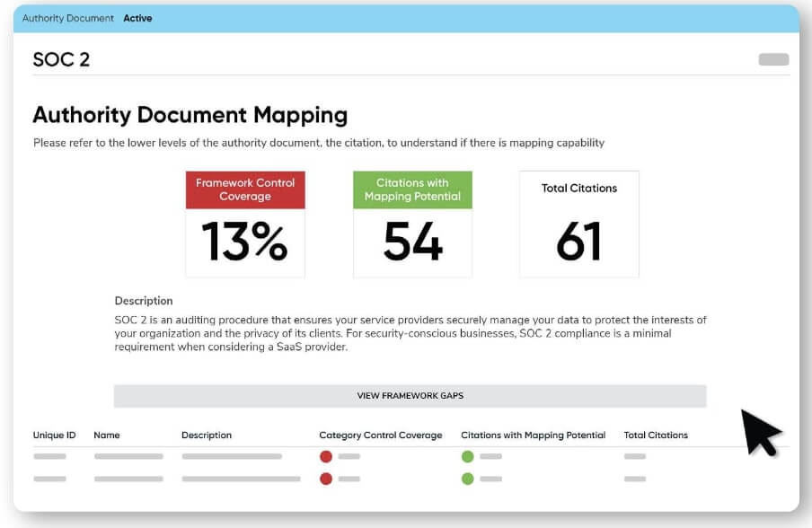This screenshot has width=812, height=528.
Task: Open the SOC 2 document title link
Action: [x=60, y=59]
